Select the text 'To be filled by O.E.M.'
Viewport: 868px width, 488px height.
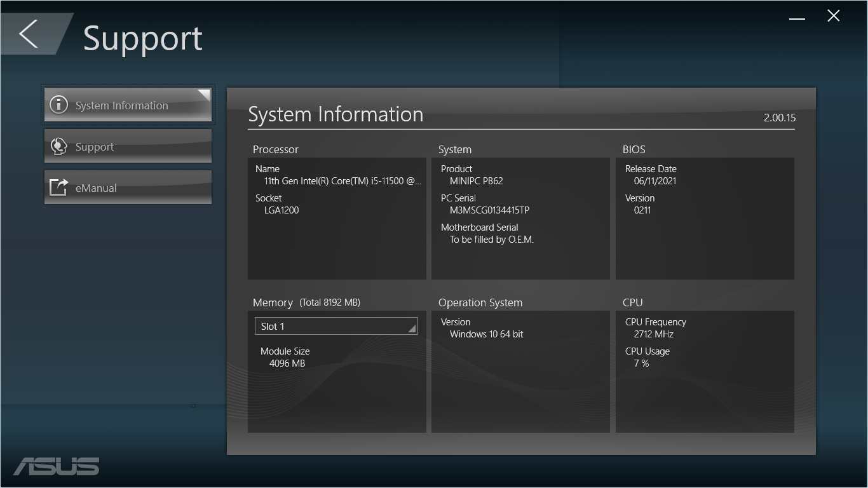tap(492, 240)
